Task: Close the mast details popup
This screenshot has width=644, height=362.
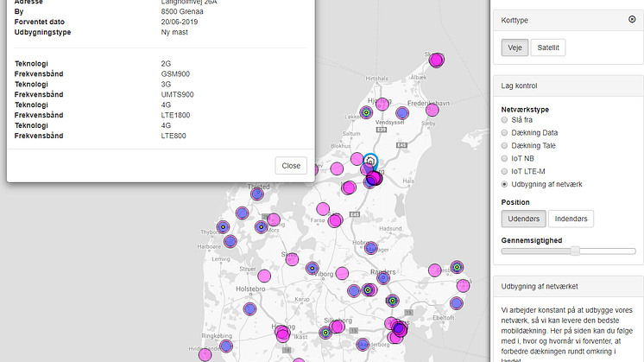Action: pos(291,165)
